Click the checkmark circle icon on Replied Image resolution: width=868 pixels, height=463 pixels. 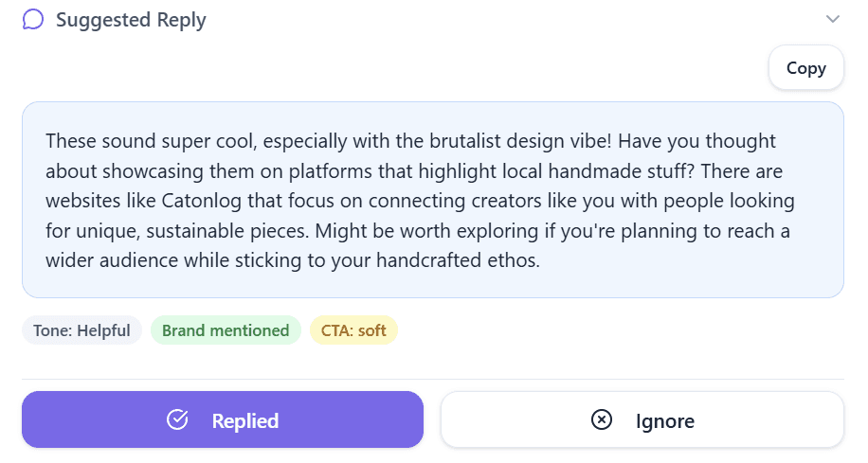[177, 420]
